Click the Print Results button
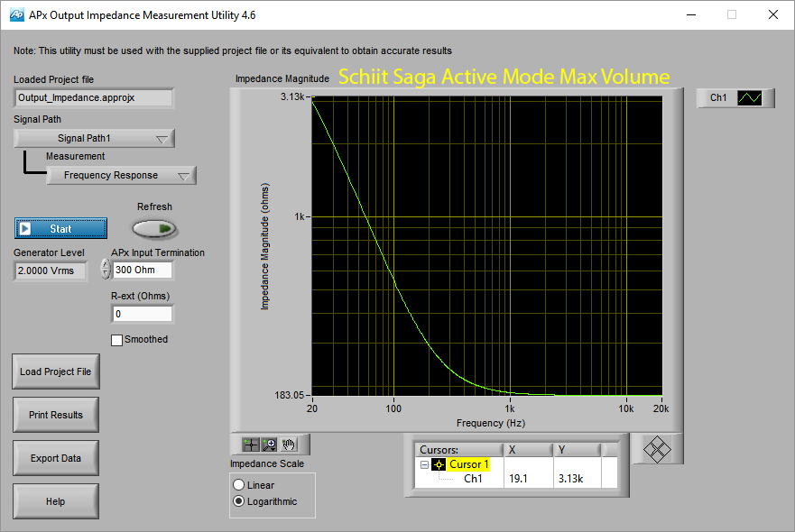The image size is (795, 532). [56, 415]
